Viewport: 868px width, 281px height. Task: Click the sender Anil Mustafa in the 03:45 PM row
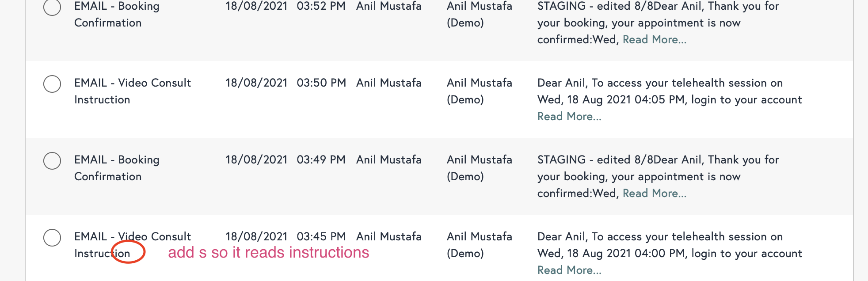(389, 237)
